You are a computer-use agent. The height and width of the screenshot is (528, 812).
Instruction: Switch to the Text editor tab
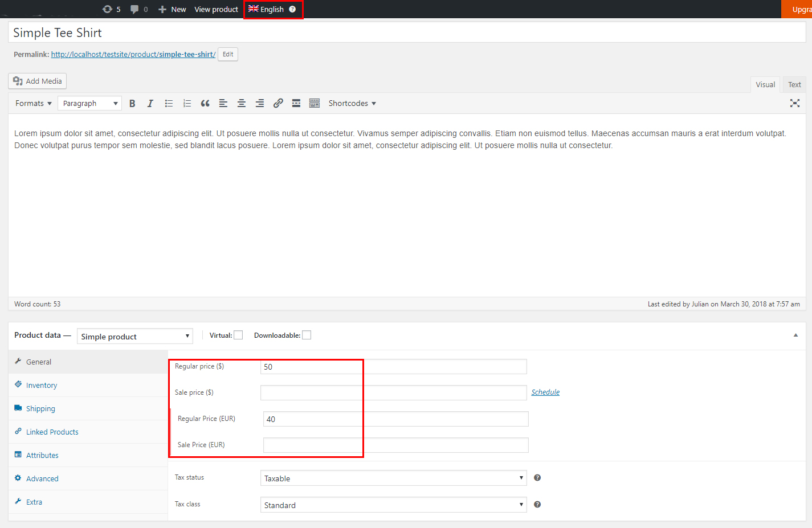tap(794, 84)
